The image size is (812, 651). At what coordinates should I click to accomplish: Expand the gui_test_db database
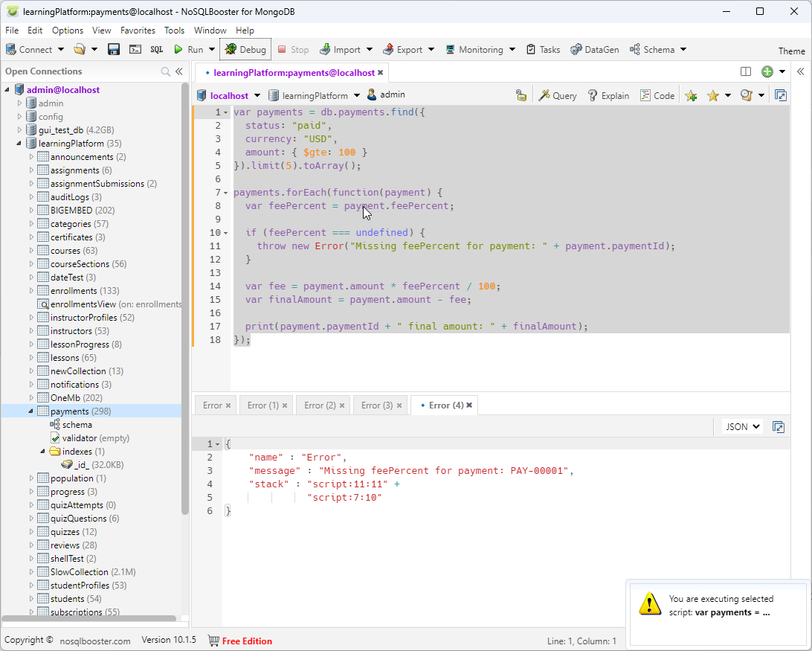[x=19, y=130]
